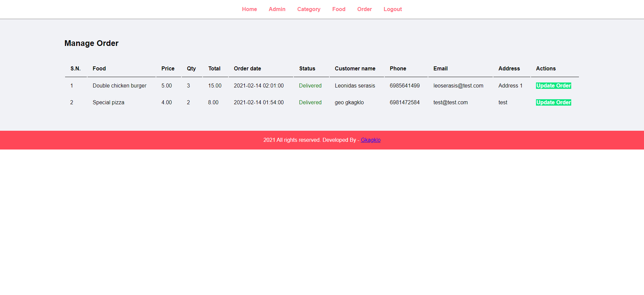Image resolution: width=644 pixels, height=295 pixels.
Task: Select the Order navigation link
Action: [x=365, y=9]
